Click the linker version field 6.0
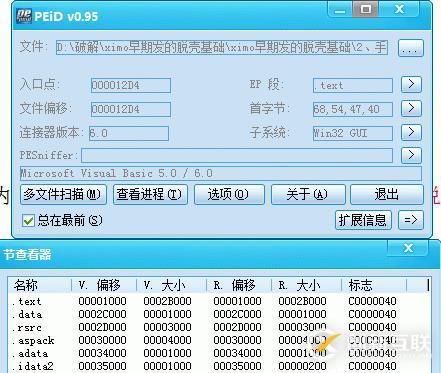441x373 pixels. (x=129, y=133)
